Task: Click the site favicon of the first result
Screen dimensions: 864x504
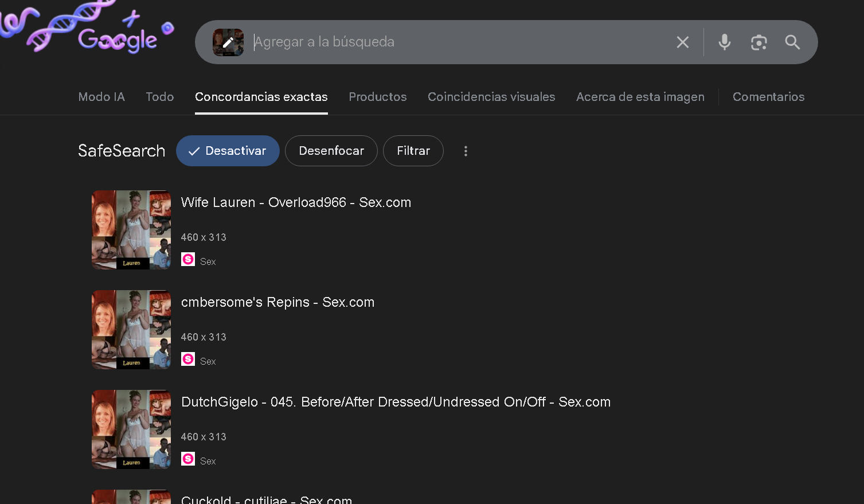Action: [x=188, y=259]
